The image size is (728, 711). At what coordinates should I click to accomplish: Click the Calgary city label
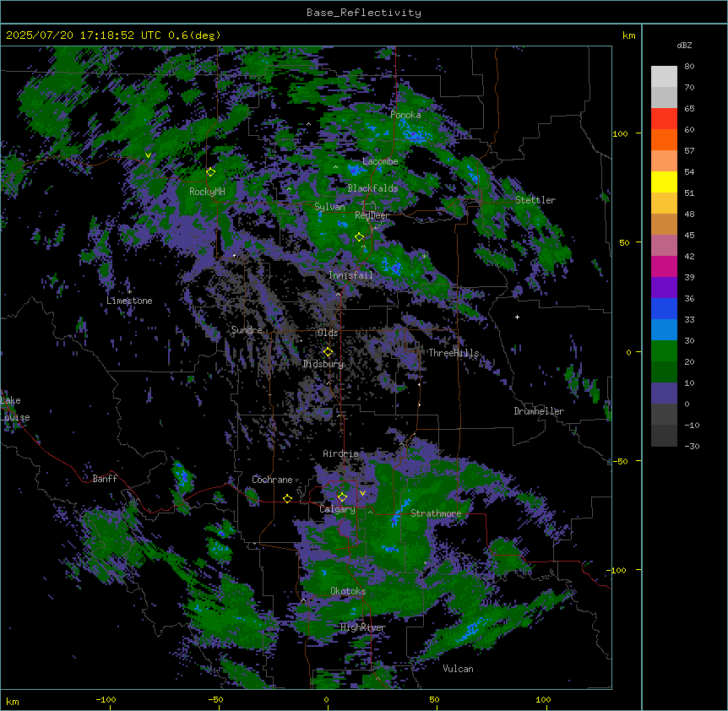337,509
